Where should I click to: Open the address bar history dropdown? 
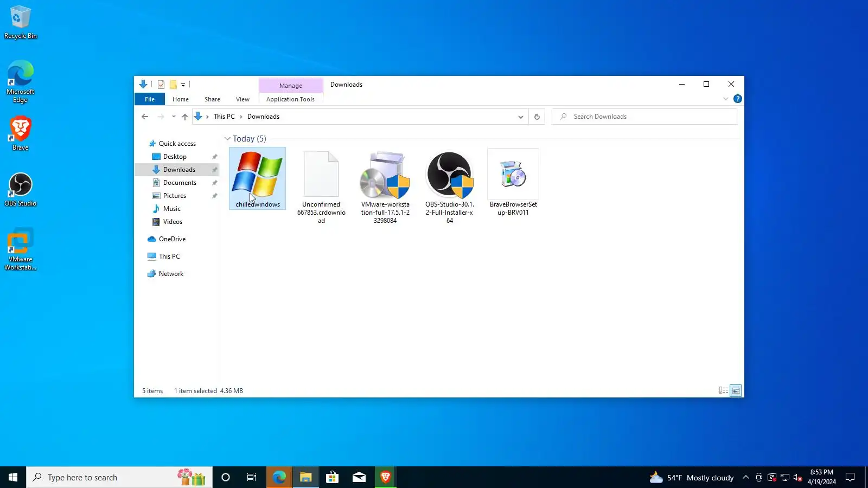coord(520,117)
